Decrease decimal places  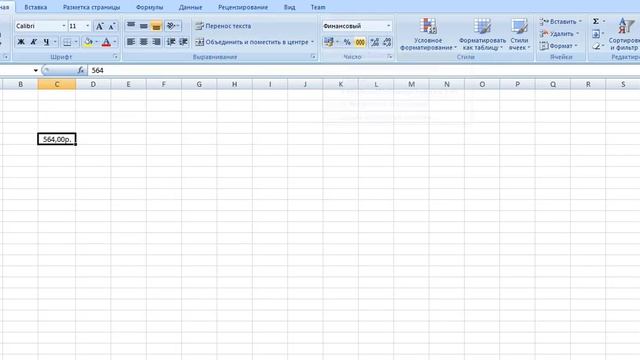[x=387, y=42]
